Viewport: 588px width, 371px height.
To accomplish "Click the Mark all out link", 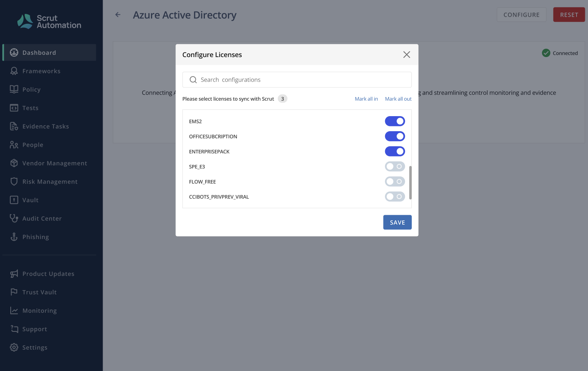I will (x=398, y=99).
